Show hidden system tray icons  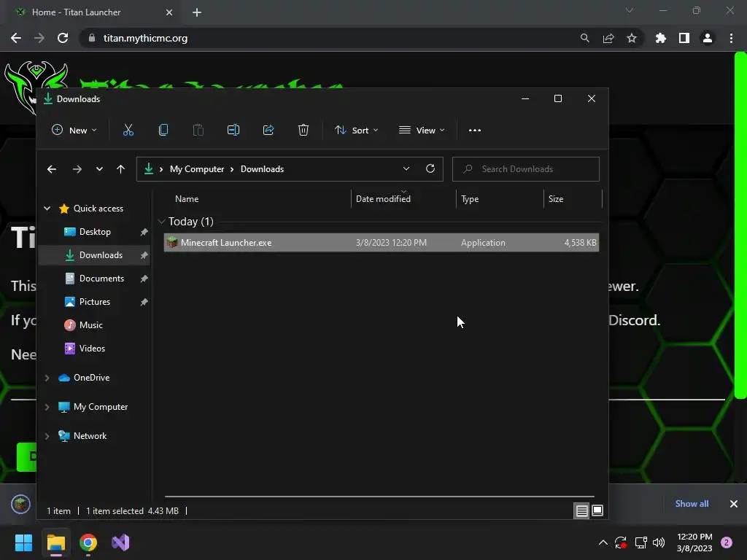click(603, 542)
